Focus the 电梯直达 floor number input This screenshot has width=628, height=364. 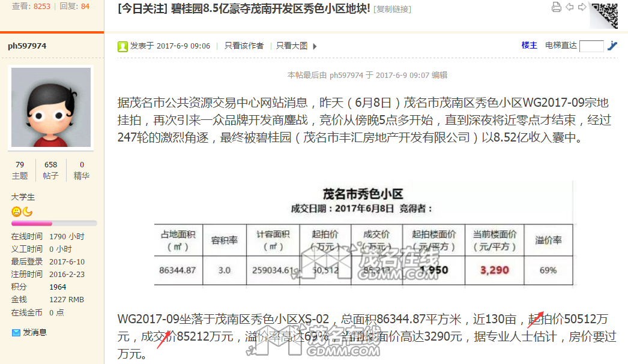coord(591,46)
